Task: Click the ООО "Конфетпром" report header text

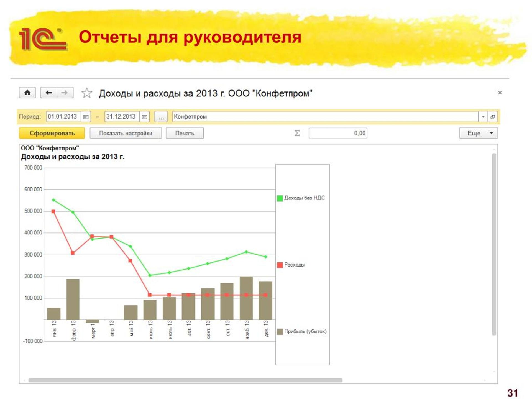Action: coord(50,148)
